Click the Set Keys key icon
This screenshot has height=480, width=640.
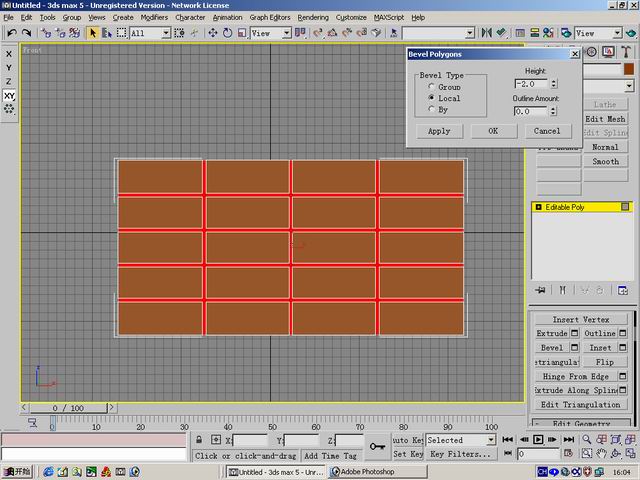[x=377, y=447]
